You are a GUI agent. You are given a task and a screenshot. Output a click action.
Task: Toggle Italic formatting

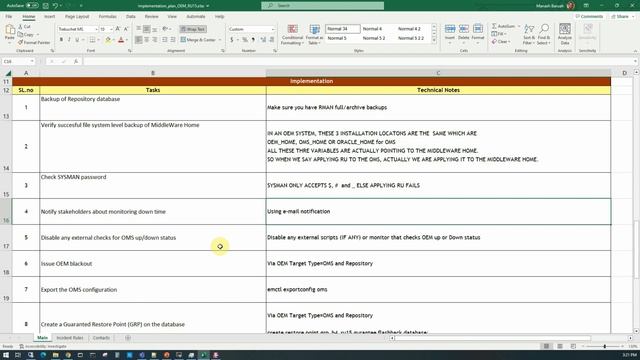click(x=69, y=40)
